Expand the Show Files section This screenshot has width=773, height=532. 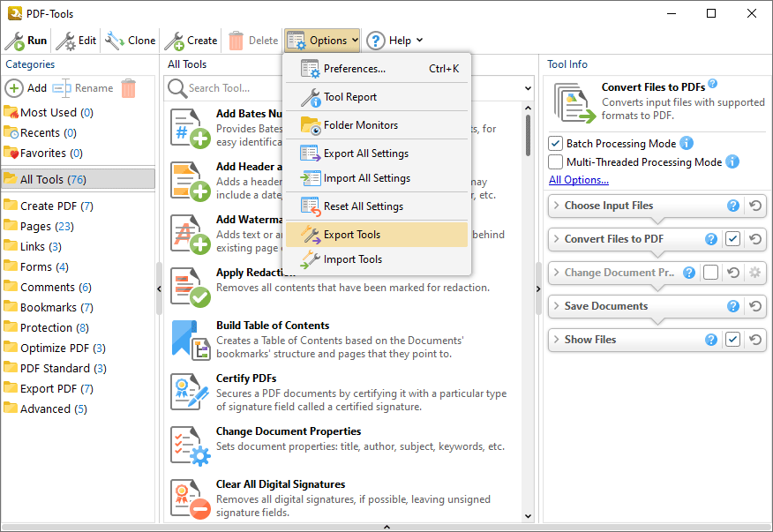tap(557, 340)
